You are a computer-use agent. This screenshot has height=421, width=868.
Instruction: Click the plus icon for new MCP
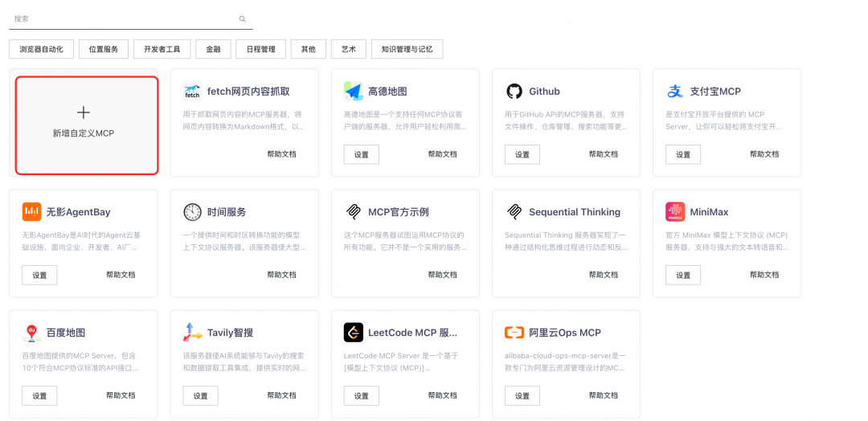point(84,112)
